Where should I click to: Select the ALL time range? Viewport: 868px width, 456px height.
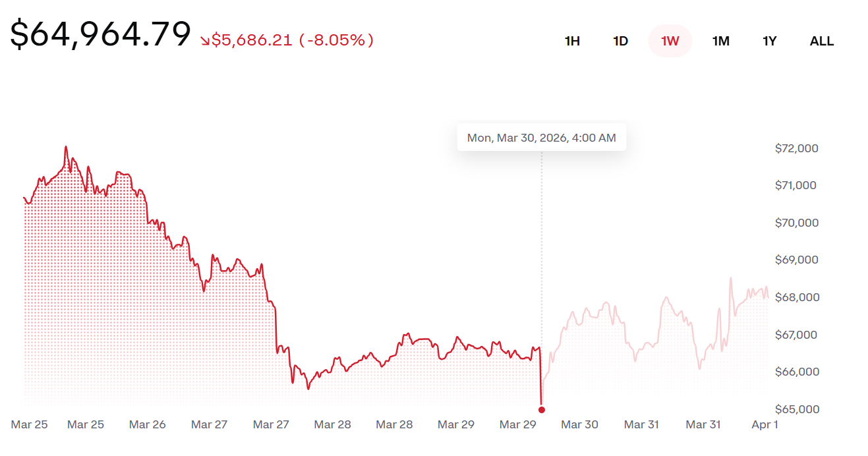[821, 41]
